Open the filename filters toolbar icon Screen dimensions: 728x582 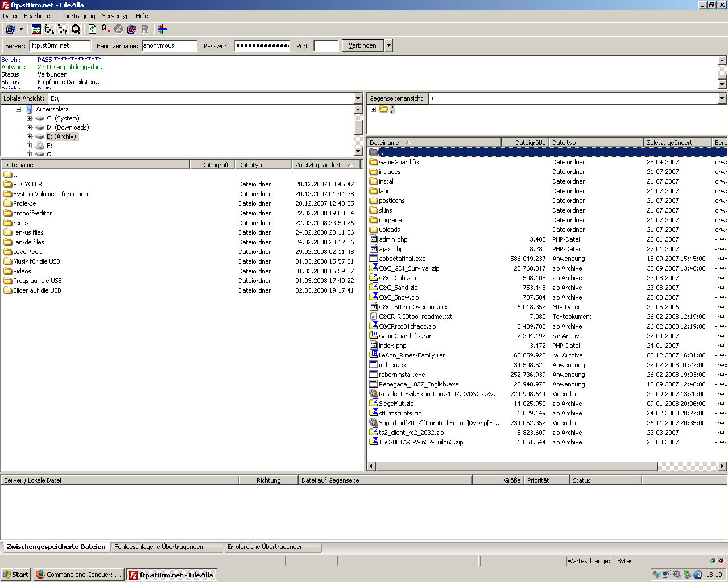pos(163,29)
